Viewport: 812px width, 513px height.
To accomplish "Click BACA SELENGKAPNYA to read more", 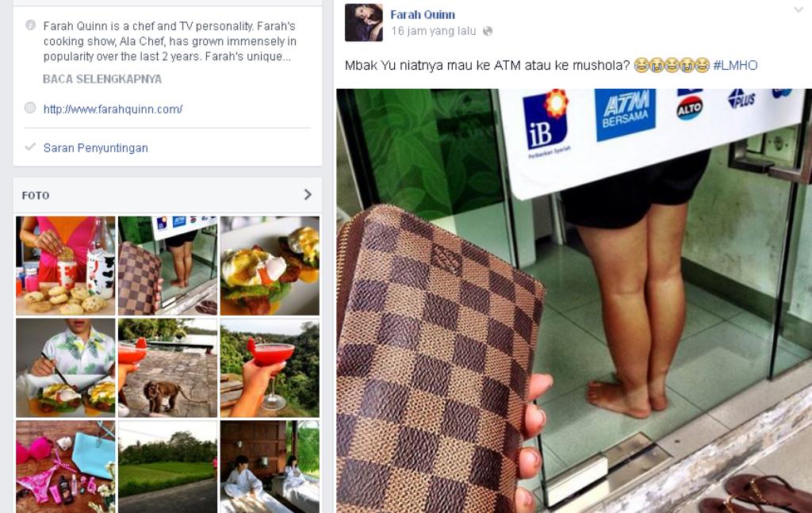I will coord(102,79).
